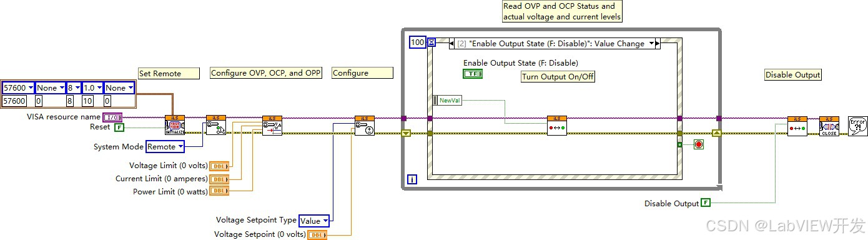Click the Enable Output State TF terminal
The width and height of the screenshot is (868, 240).
point(473,74)
